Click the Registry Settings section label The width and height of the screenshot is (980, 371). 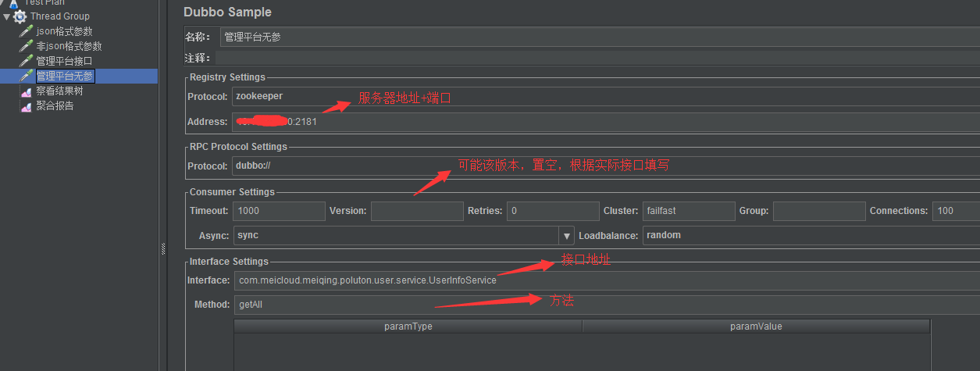[227, 77]
